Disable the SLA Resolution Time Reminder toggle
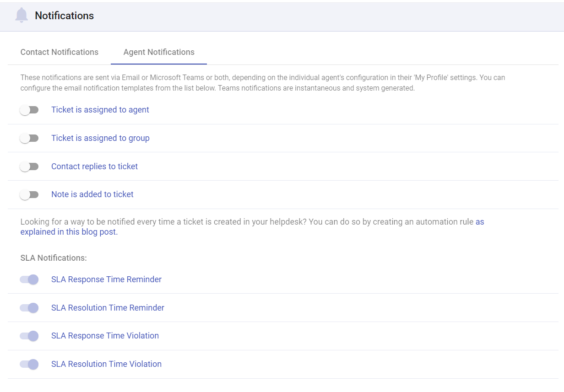 (x=29, y=307)
